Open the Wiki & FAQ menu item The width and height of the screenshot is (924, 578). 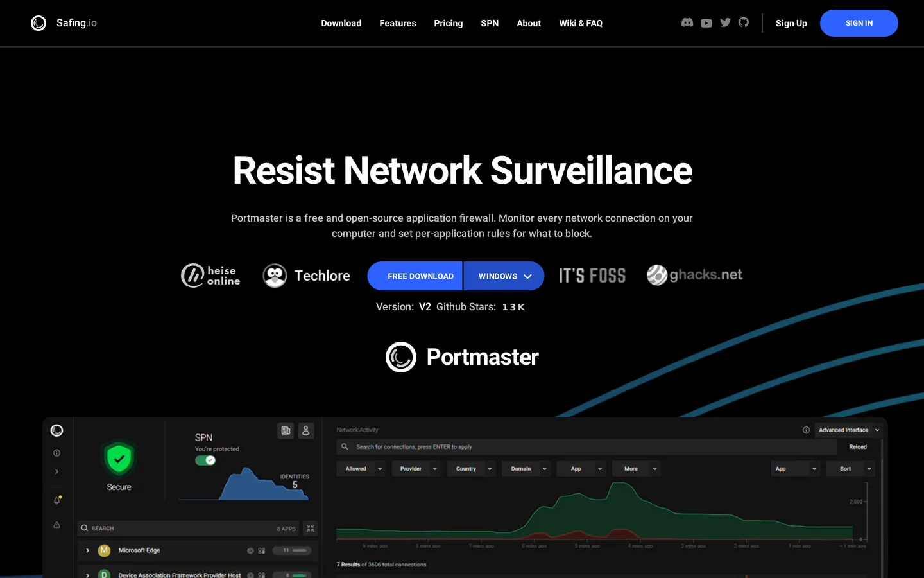(581, 23)
